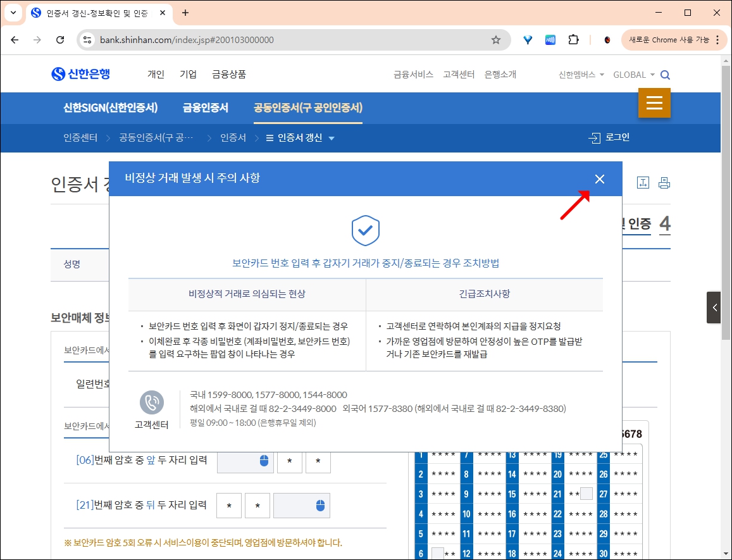Click the bookmark star in the address bar
The height and width of the screenshot is (560, 732).
click(496, 39)
